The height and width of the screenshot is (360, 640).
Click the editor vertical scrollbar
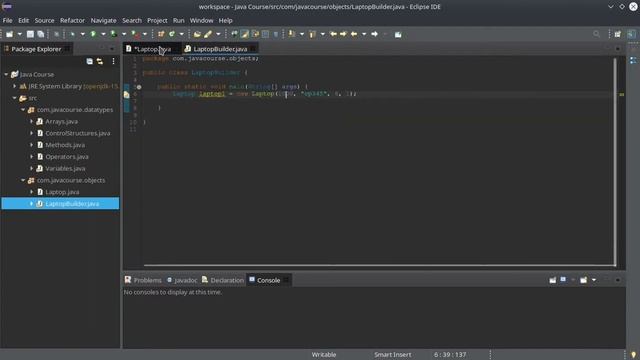click(615, 161)
